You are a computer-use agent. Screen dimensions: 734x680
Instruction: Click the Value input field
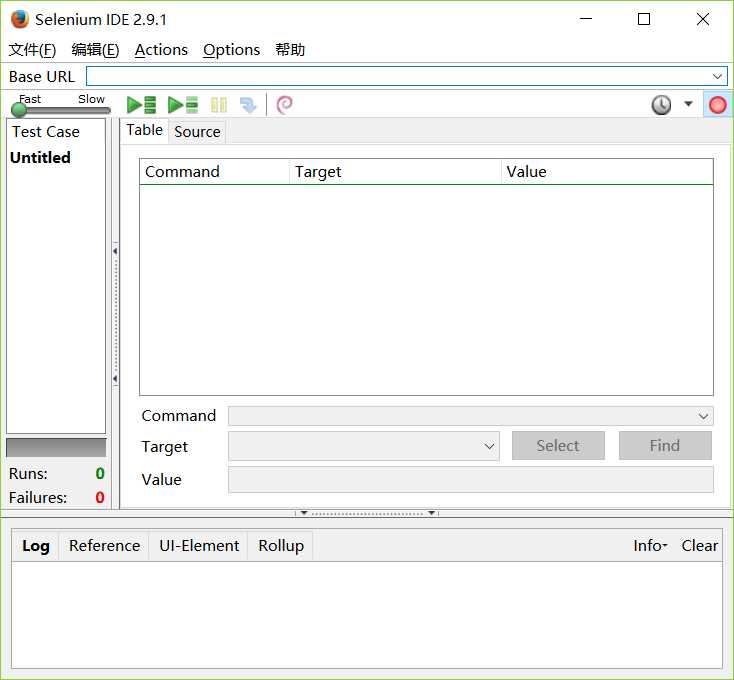pyautogui.click(x=470, y=479)
